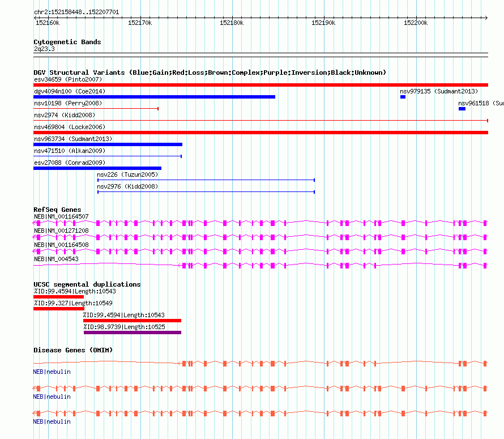The height and width of the screenshot is (439, 504).
Task: Click the nsv471510 (Alkan2009) thin blue line
Action: (108, 156)
